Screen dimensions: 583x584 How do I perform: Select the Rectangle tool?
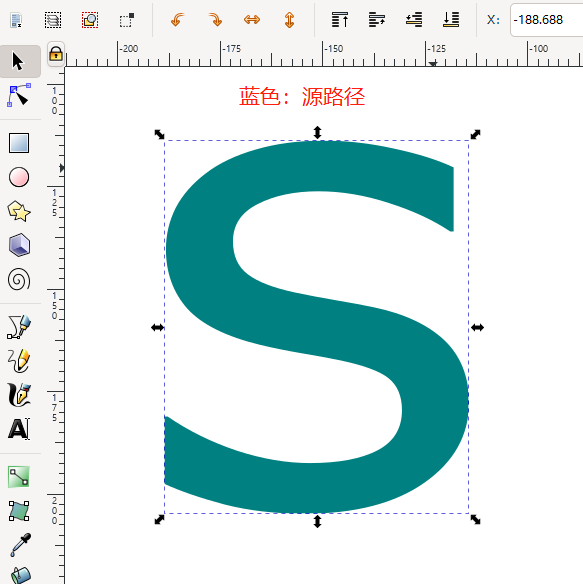19,143
